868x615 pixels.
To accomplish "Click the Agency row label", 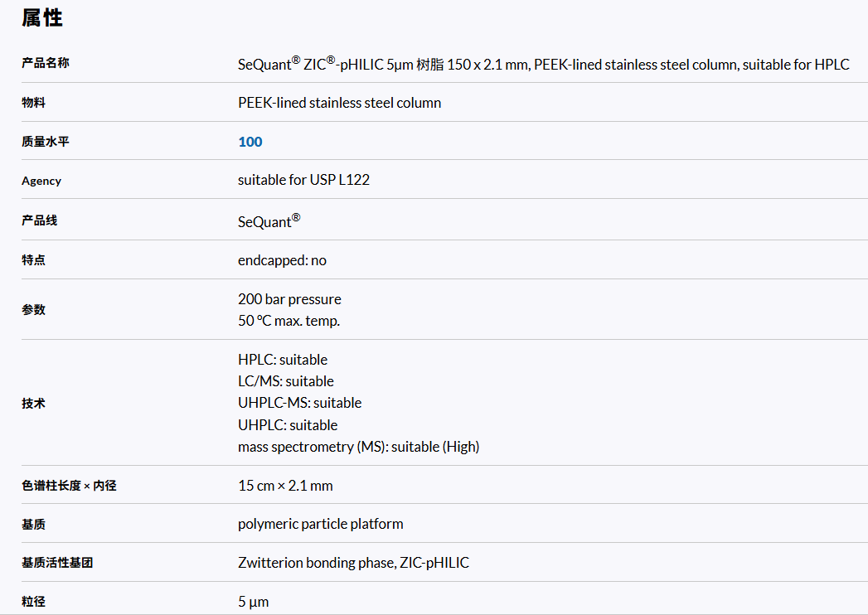I will pos(41,181).
